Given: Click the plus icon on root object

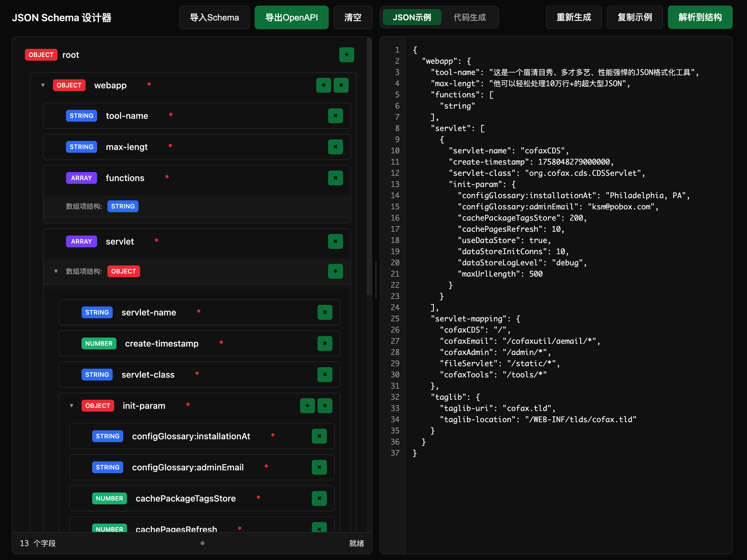Looking at the screenshot, I should pos(346,55).
